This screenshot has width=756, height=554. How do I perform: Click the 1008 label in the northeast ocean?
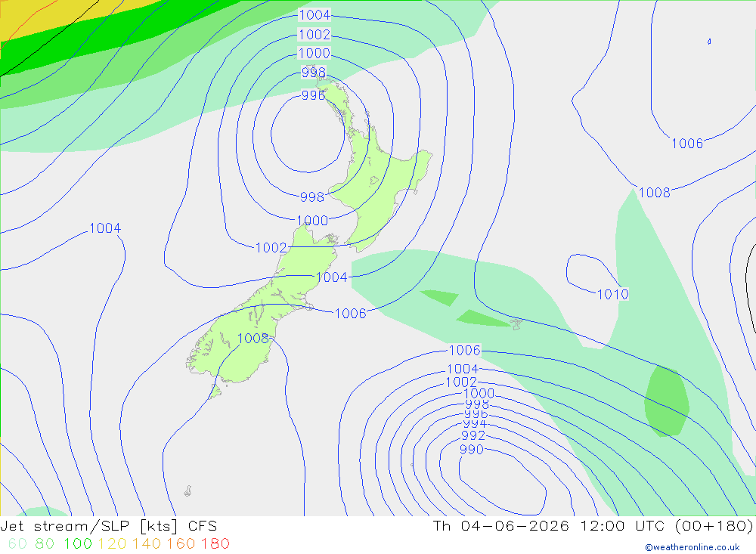(654, 193)
